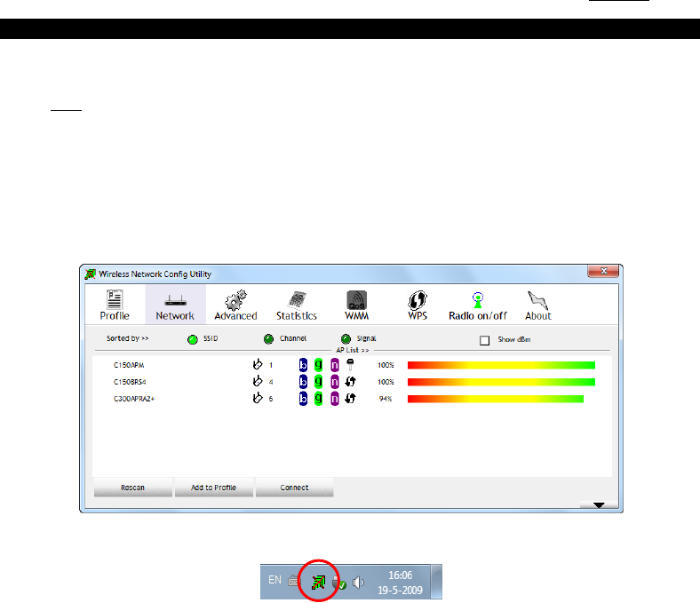Image resolution: width=700 pixels, height=603 pixels.
Task: Click C150APM signal strength bar
Action: [501, 366]
